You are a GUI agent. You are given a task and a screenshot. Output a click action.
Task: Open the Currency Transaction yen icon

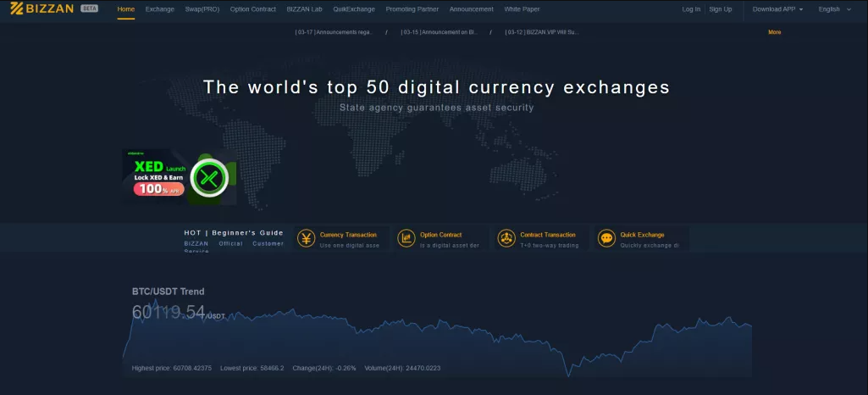(306, 238)
